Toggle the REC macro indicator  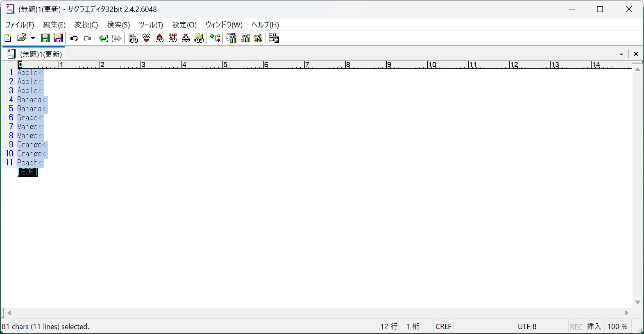[x=576, y=327]
